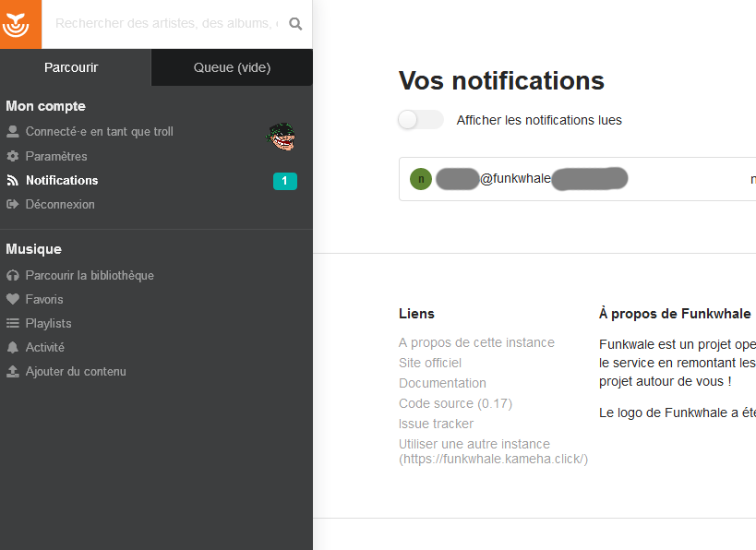Click the list icon beside Playlists
This screenshot has height=550, width=756.
(13, 323)
